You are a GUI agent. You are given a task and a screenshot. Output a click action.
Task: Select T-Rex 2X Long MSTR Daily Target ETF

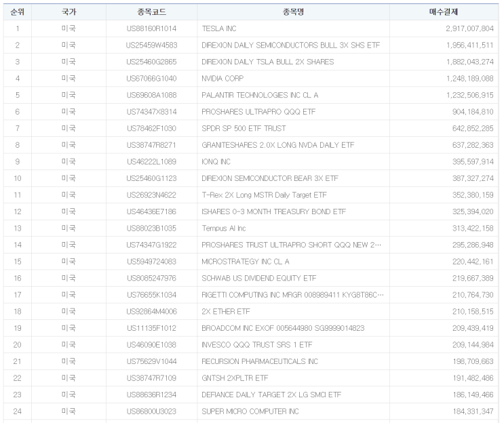[265, 195]
